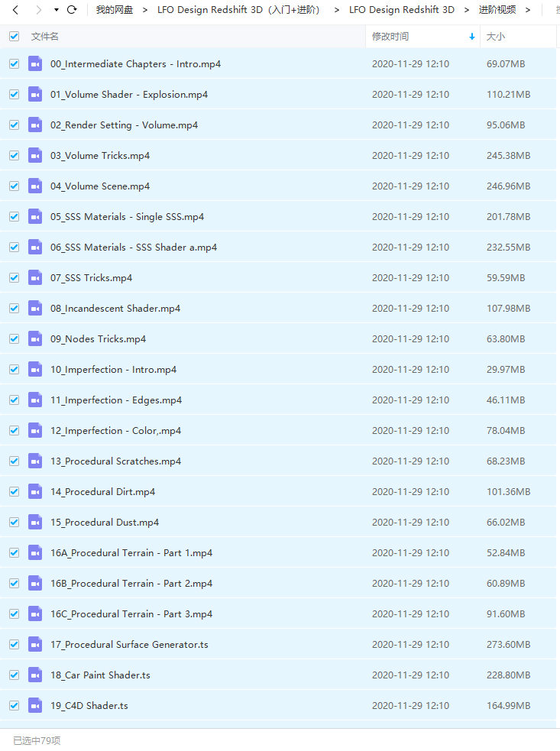This screenshot has width=560, height=751.
Task: Open the navigation history dropdown arrow
Action: pos(56,10)
